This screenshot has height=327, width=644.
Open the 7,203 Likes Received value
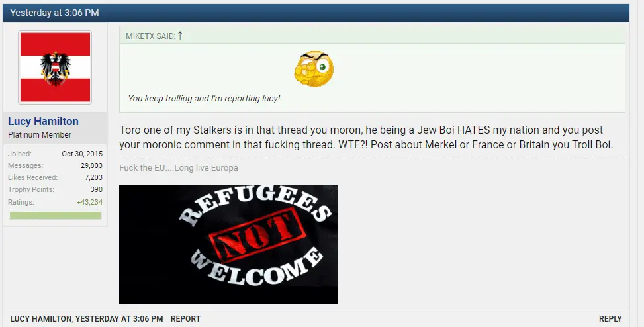pyautogui.click(x=93, y=177)
